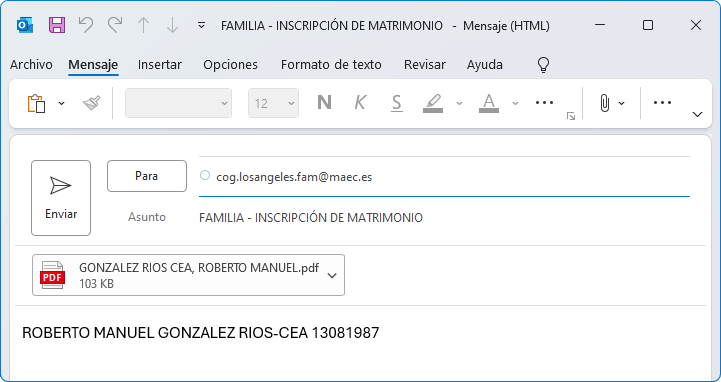This screenshot has width=721, height=382.
Task: Expand paste options dropdown arrow
Action: tap(62, 103)
